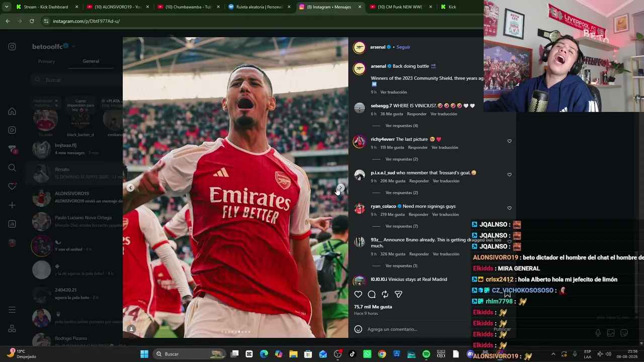Expand the betooolfc account switcher

coord(73,47)
